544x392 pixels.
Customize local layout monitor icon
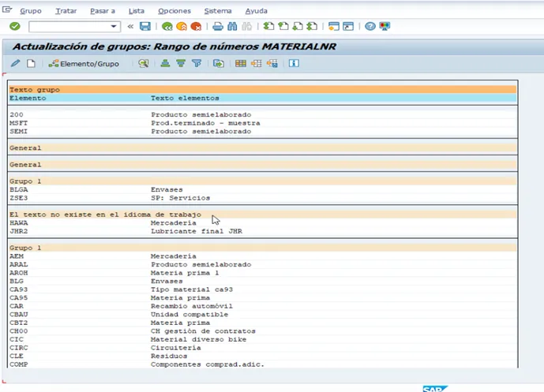(x=385, y=26)
